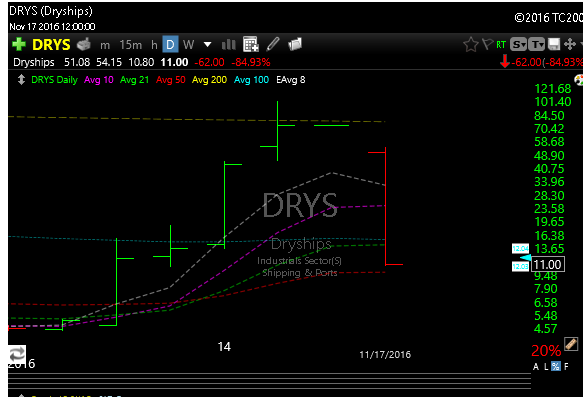Image resolution: width=583 pixels, height=397 pixels.
Task: Open the add indicator calendar icon
Action: click(x=251, y=44)
